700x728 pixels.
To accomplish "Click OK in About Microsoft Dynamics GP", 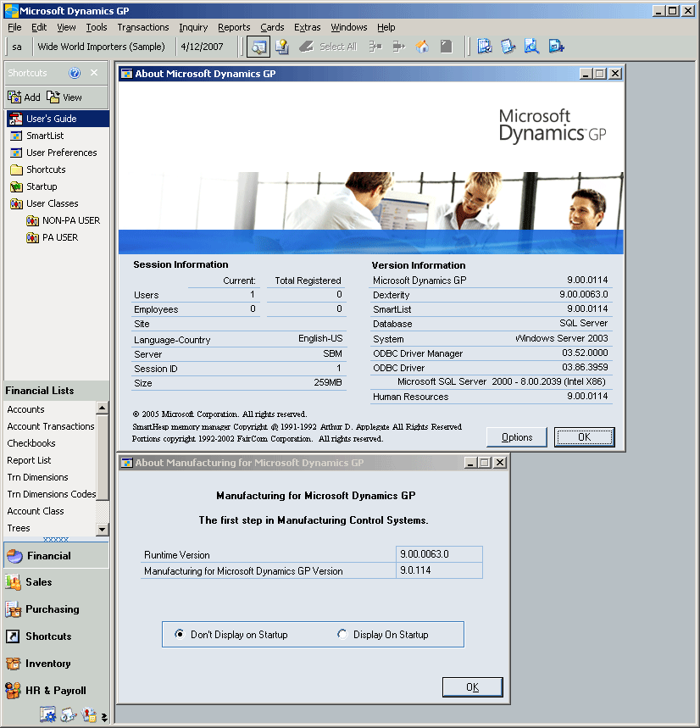I will pos(585,437).
